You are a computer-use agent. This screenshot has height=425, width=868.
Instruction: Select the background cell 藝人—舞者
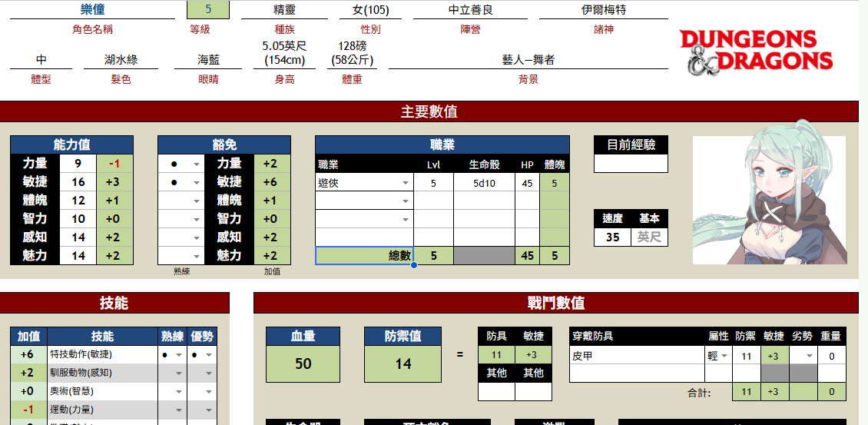pyautogui.click(x=528, y=60)
